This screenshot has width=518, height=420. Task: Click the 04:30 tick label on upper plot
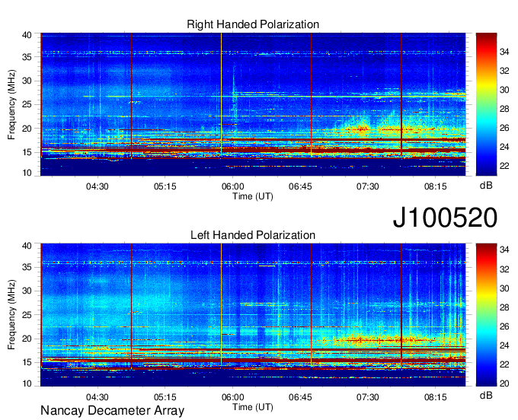(98, 186)
